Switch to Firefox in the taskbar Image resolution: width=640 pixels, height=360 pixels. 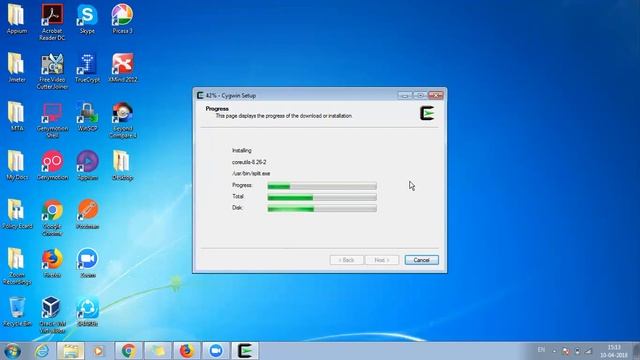[x=187, y=351]
